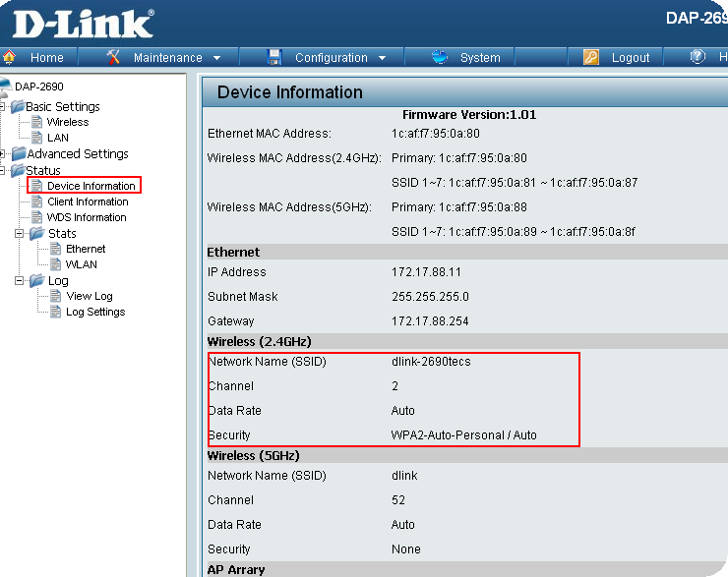This screenshot has height=577, width=728.
Task: Select the LAN tree entry
Action: point(58,138)
